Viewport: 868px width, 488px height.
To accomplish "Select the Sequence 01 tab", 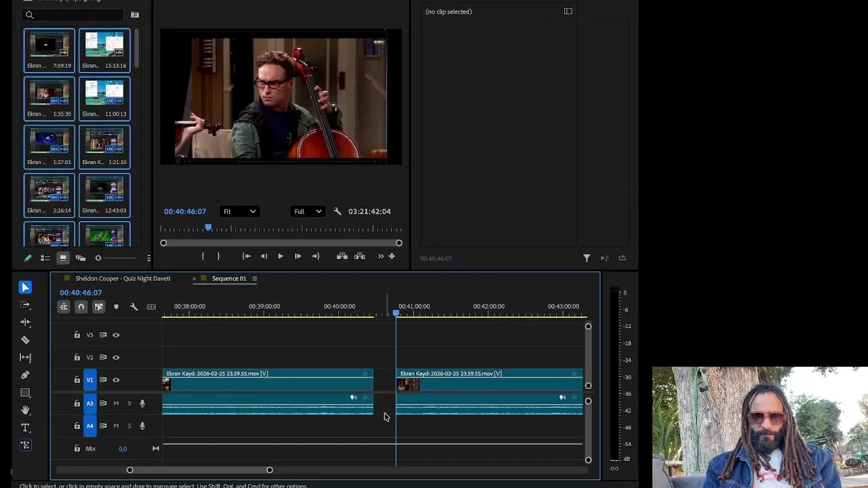I will click(x=229, y=279).
